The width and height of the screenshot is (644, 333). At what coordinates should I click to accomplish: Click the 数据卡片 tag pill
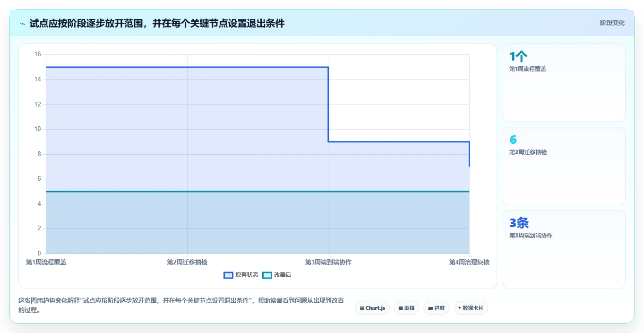click(471, 308)
